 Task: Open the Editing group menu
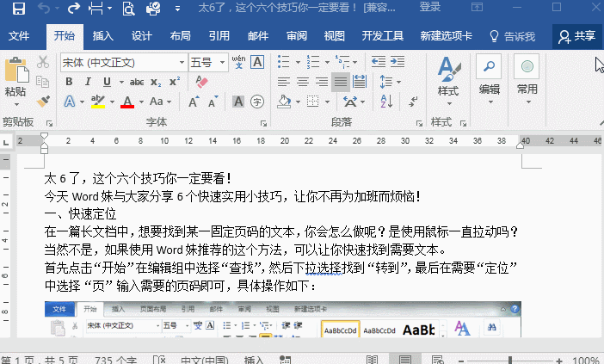click(490, 80)
